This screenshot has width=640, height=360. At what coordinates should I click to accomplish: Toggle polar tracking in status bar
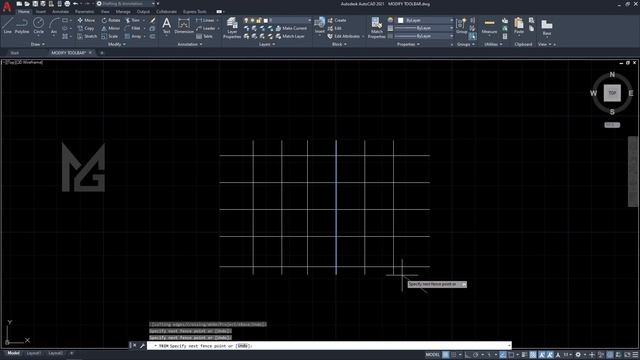476,355
